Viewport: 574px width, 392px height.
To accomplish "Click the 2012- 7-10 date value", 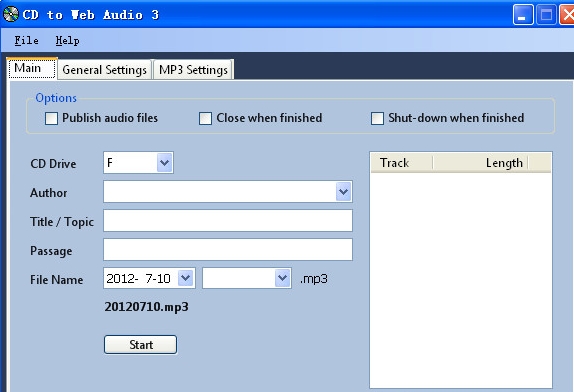I will click(138, 279).
